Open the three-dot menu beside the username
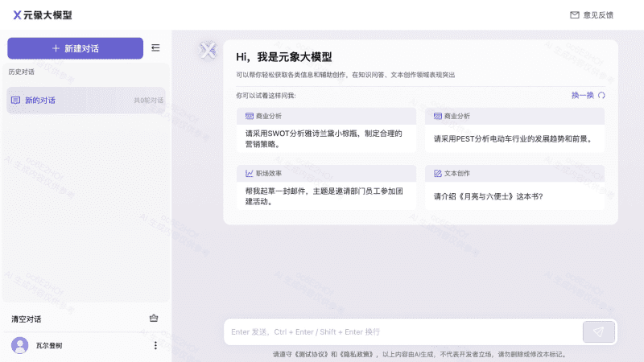The image size is (644, 362). [155, 345]
